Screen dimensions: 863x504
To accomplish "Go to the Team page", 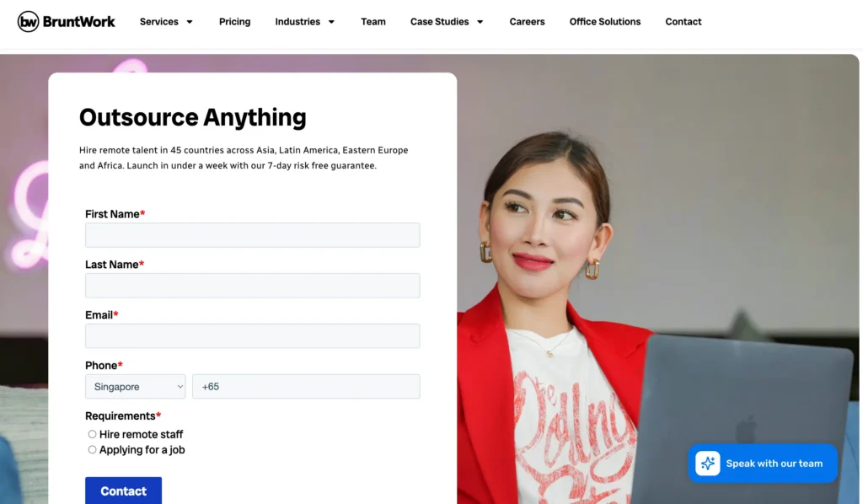I will click(373, 21).
